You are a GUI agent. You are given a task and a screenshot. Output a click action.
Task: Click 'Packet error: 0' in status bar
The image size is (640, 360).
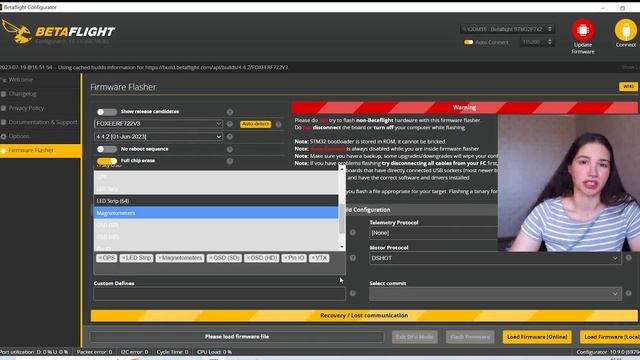click(94, 352)
